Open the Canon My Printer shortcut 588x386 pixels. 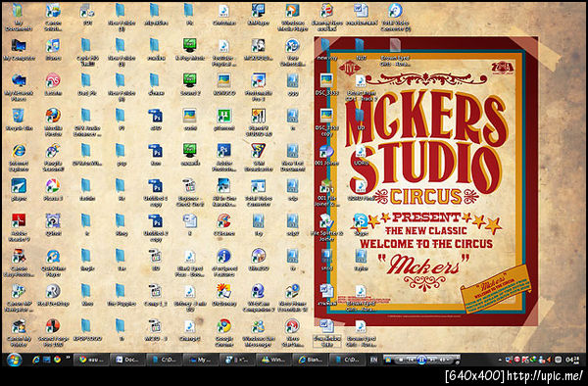(19, 332)
